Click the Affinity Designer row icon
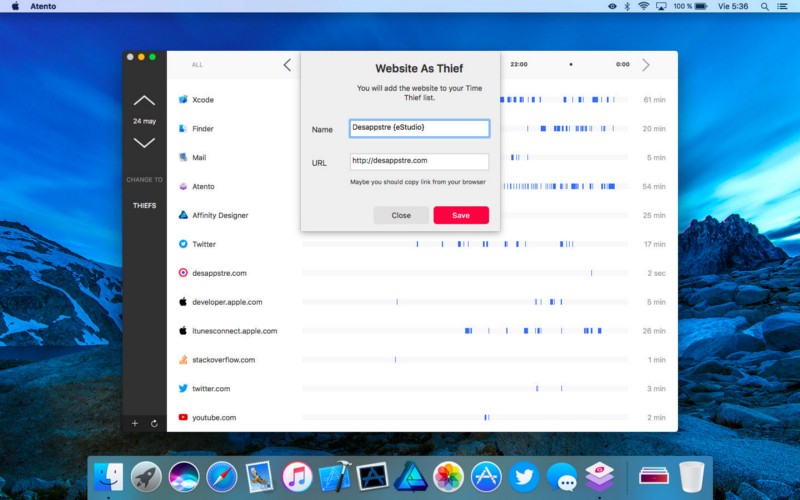 (183, 215)
